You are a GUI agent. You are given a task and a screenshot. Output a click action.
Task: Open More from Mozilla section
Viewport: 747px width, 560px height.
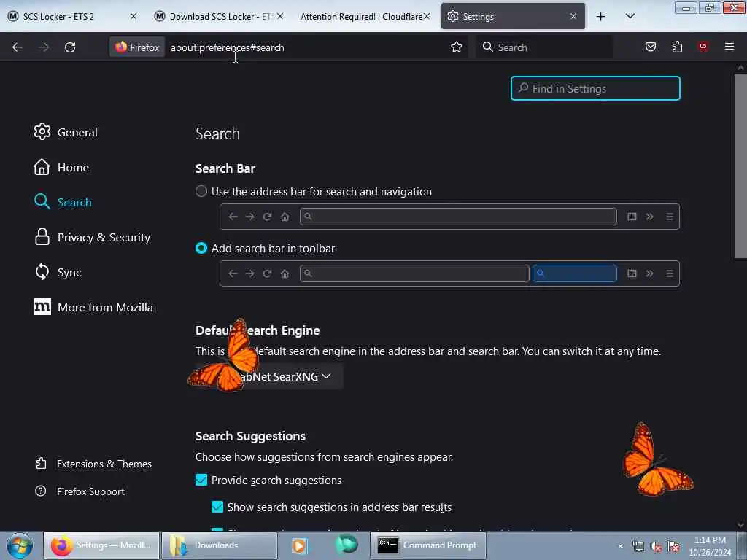(93, 307)
